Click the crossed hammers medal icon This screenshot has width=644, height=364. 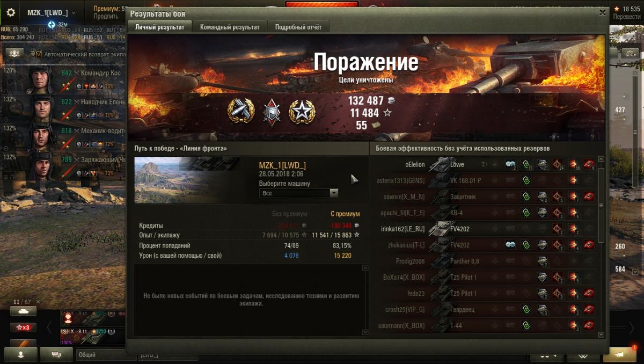coord(240,112)
